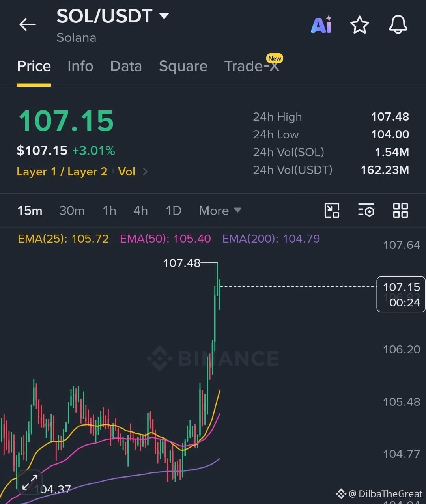Tap the EMA(50): 105.40 indicator label
The width and height of the screenshot is (426, 504).
(x=165, y=239)
